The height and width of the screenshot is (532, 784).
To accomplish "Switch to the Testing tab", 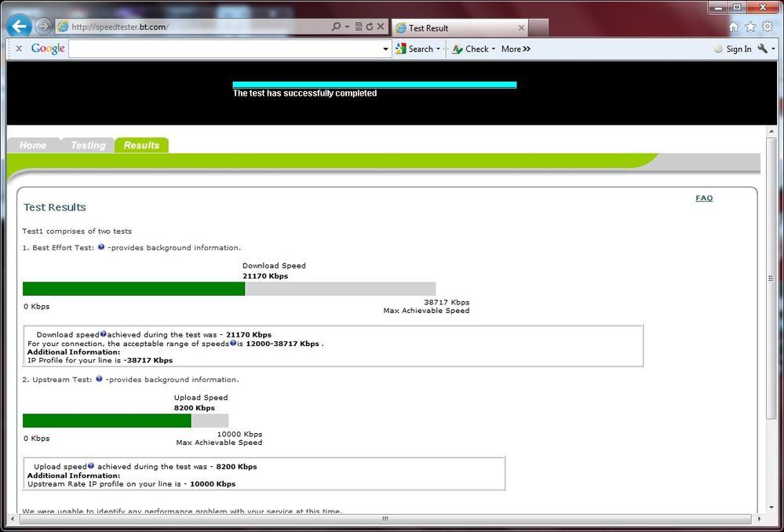I will pyautogui.click(x=87, y=145).
